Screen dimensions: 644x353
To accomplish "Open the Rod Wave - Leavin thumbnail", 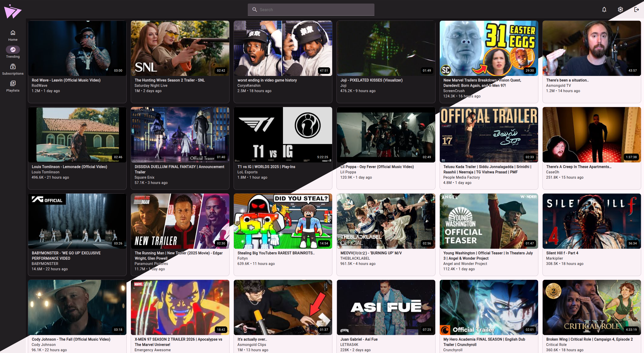I will (77, 48).
